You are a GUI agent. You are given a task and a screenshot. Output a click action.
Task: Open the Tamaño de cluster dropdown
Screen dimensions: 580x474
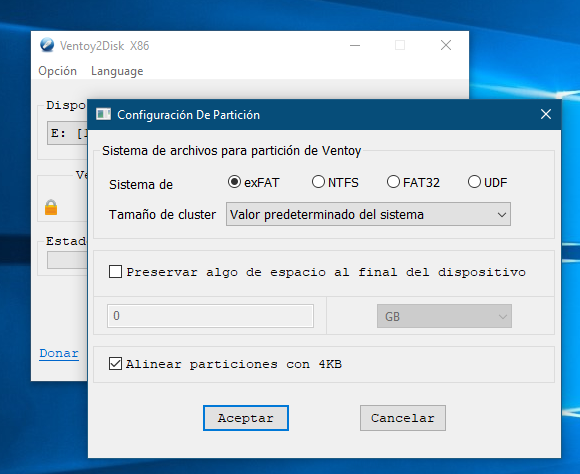coord(368,214)
